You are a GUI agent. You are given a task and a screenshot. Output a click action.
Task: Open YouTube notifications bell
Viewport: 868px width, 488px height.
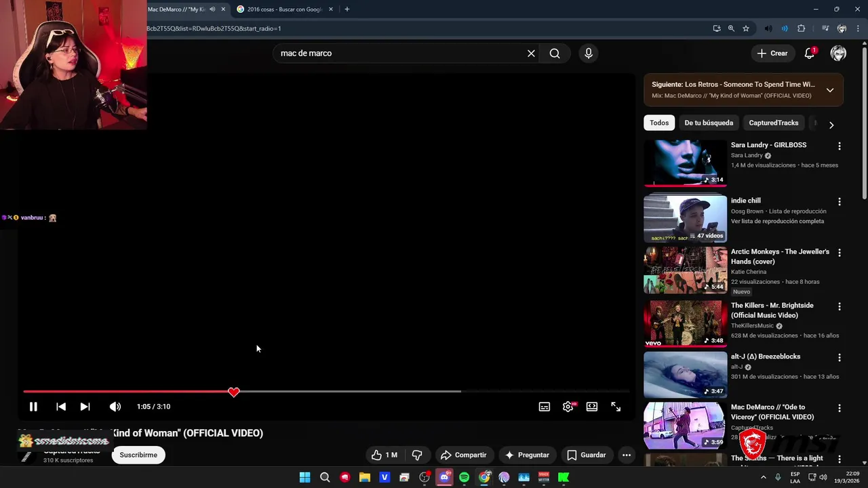coord(810,54)
